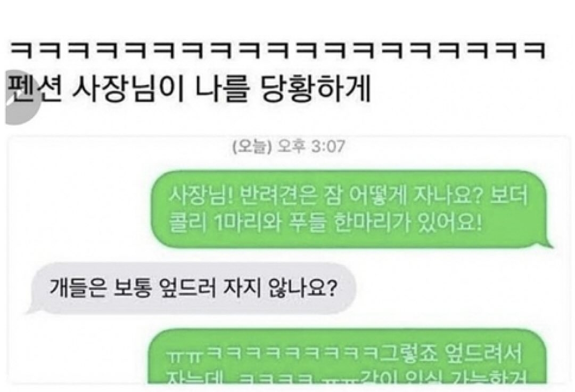
Task: Tap the question mark ending the gray bubble
Action: [x=331, y=288]
